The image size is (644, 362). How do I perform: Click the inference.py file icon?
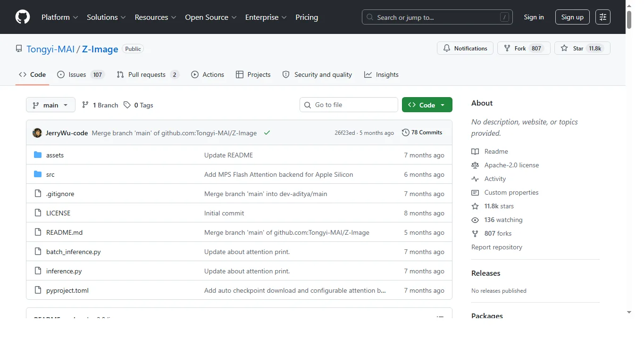pyautogui.click(x=38, y=271)
